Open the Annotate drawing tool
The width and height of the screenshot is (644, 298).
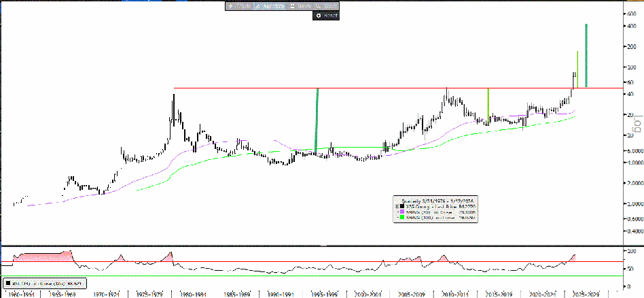(x=270, y=7)
